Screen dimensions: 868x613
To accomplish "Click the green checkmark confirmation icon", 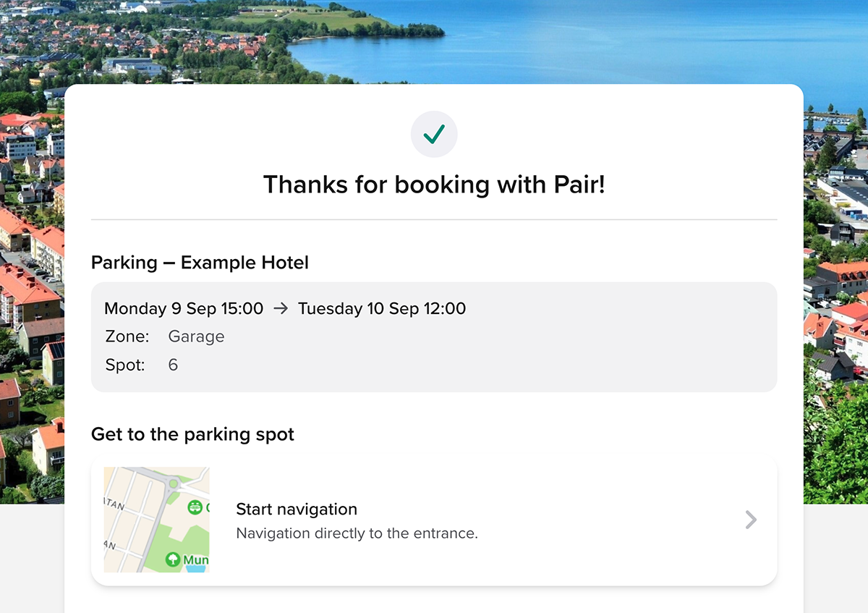I will pyautogui.click(x=434, y=134).
